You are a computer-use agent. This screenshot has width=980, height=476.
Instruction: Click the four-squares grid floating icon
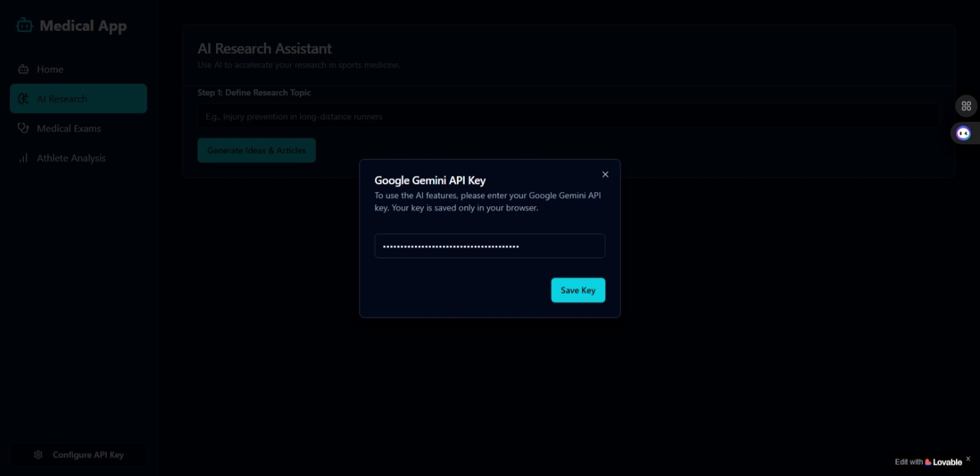(x=966, y=106)
